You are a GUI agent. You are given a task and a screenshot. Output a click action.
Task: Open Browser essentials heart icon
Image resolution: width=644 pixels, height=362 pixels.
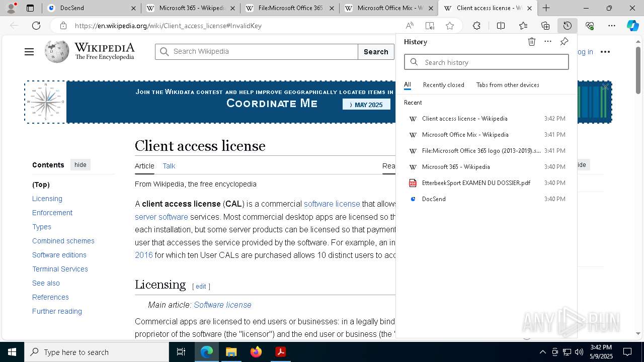[590, 26]
